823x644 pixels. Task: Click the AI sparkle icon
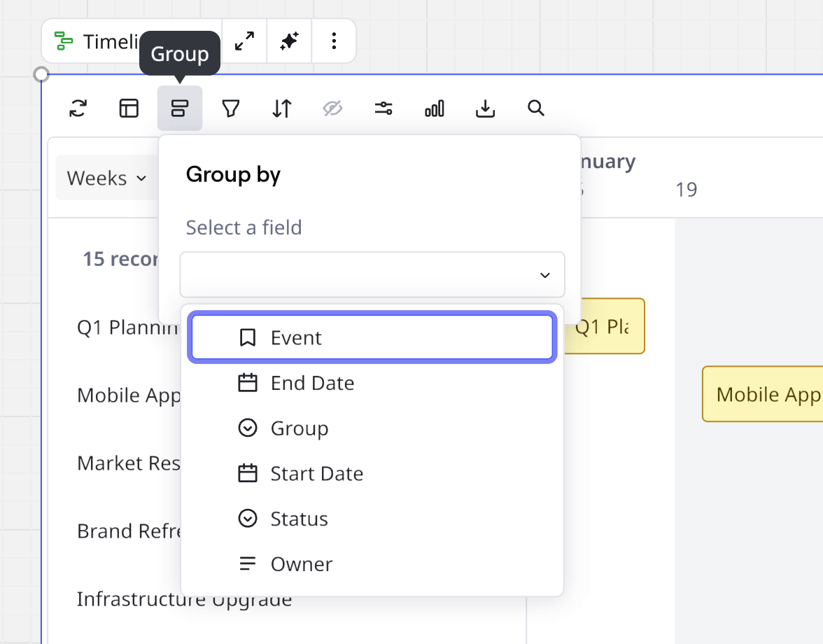(x=289, y=41)
